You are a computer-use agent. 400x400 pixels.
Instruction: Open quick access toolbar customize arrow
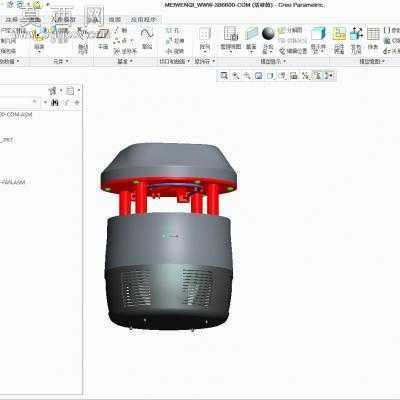point(48,5)
